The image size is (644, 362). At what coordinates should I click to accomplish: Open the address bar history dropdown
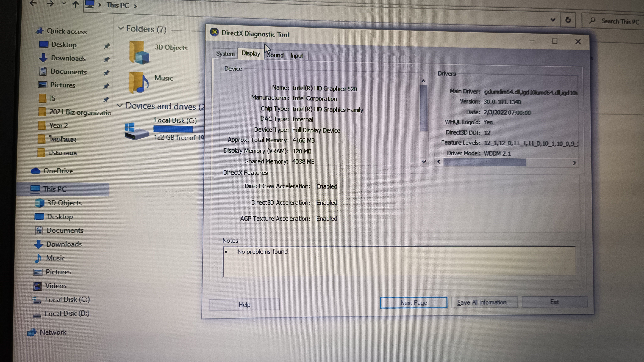point(553,20)
